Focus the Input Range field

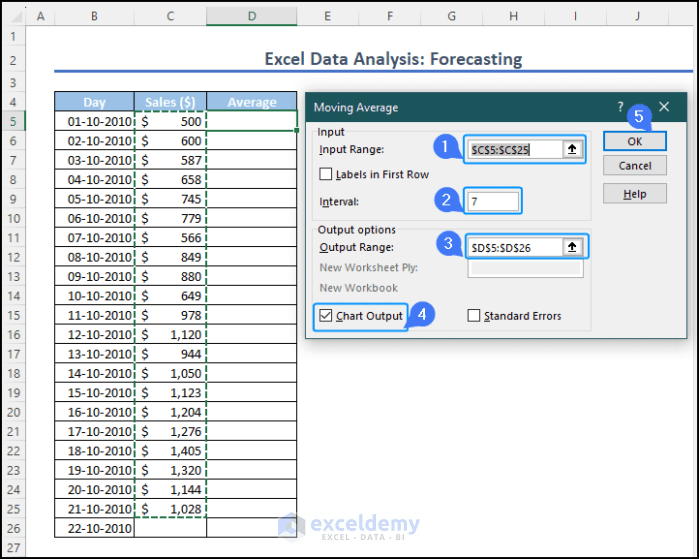click(515, 150)
